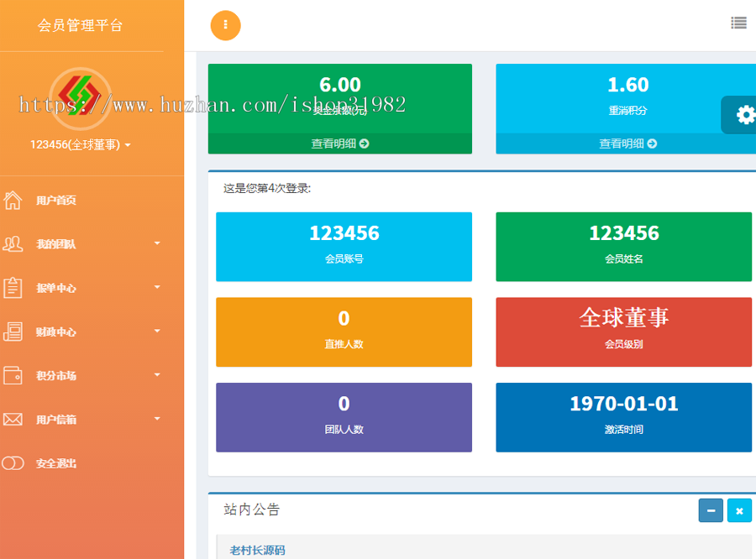Expand the 用户信箱 submenu arrow
The width and height of the screenshot is (756, 559).
pos(157,418)
